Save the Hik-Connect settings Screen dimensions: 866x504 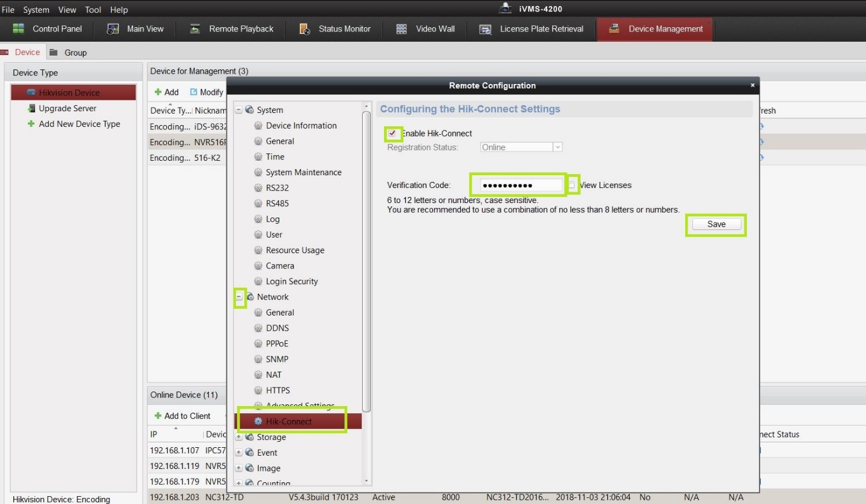point(716,224)
